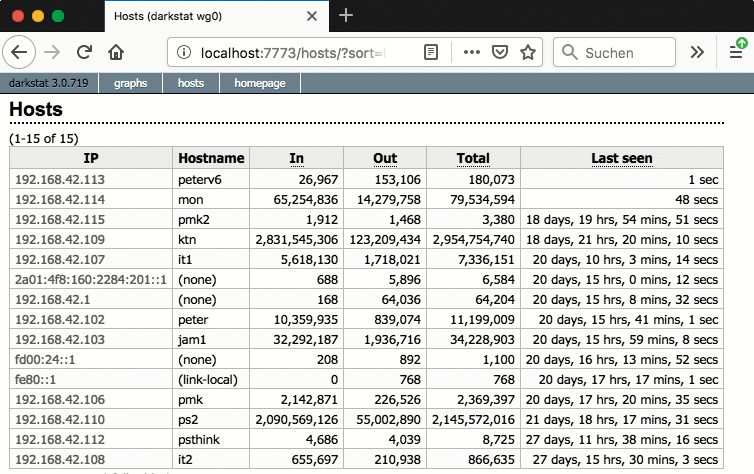Close the Hosts (darkstat wg0) tab
The width and height of the screenshot is (754, 474).
(x=312, y=16)
